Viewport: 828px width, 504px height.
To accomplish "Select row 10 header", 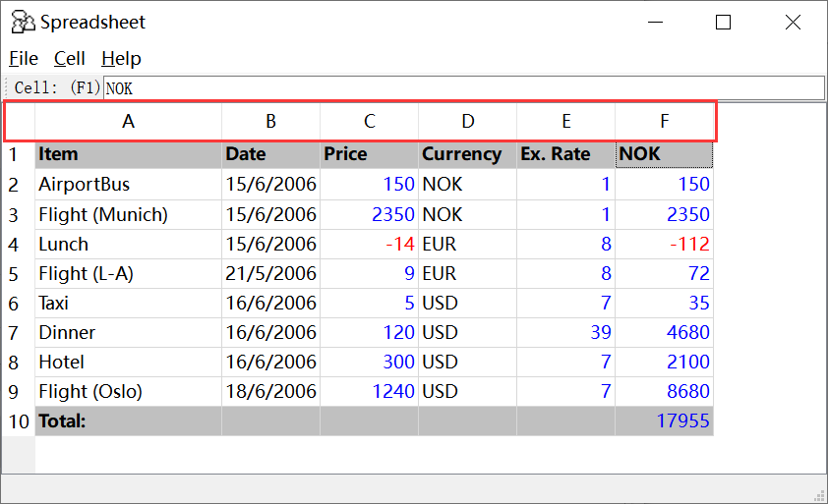I will tap(18, 421).
